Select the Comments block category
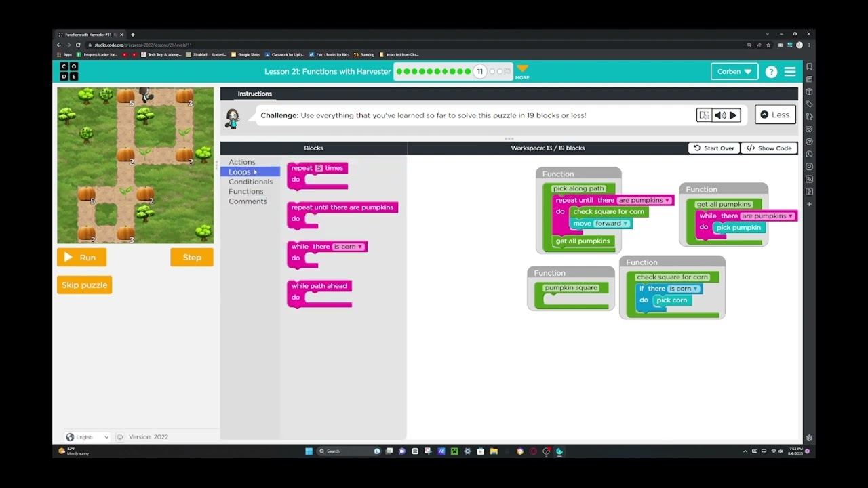The width and height of the screenshot is (868, 488). pyautogui.click(x=248, y=201)
